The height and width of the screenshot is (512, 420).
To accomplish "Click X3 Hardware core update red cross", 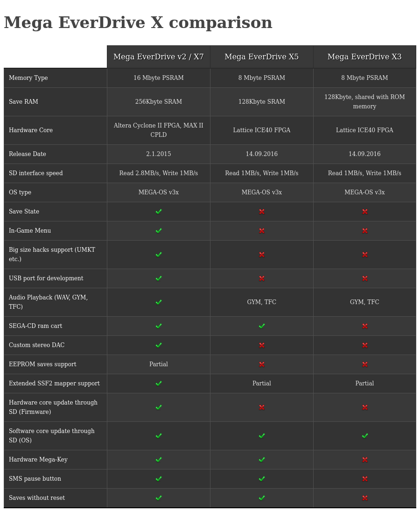I will (365, 407).
